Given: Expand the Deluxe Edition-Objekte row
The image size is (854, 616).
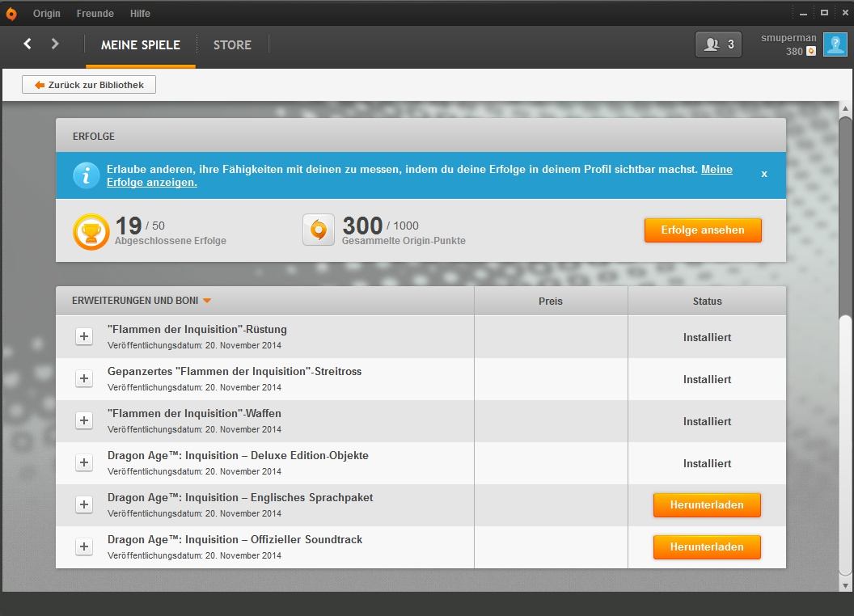Looking at the screenshot, I should coord(84,462).
